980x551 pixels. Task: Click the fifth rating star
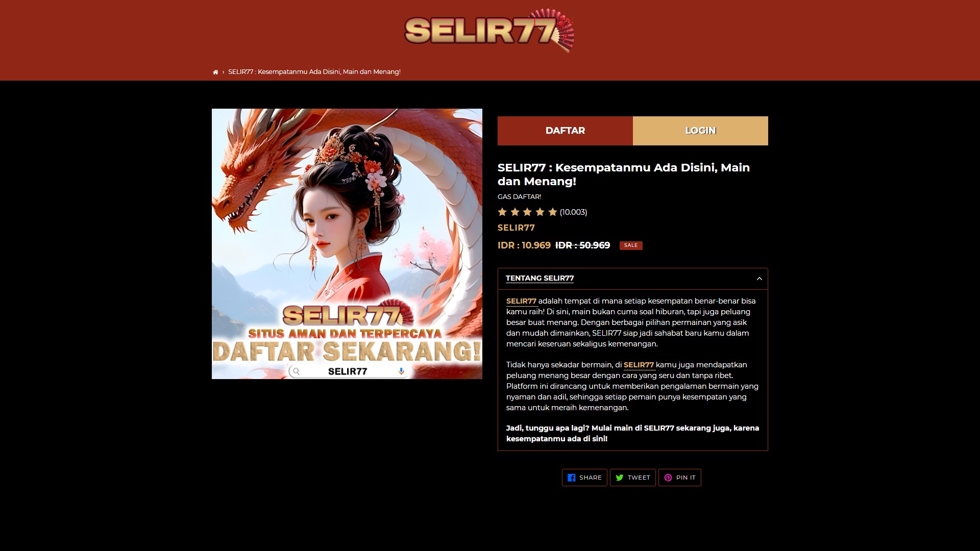pyautogui.click(x=552, y=212)
